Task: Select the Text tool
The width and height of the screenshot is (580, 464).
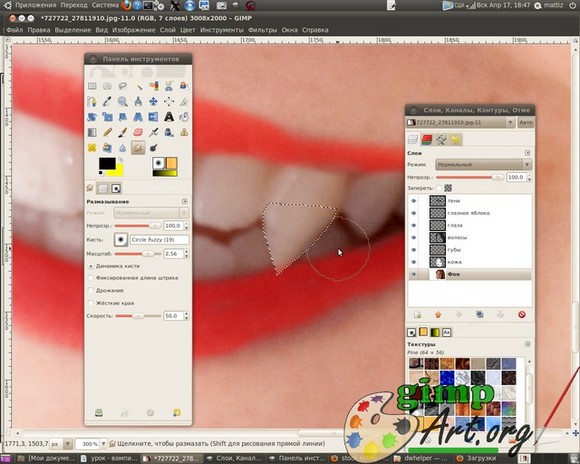Action: (169, 117)
